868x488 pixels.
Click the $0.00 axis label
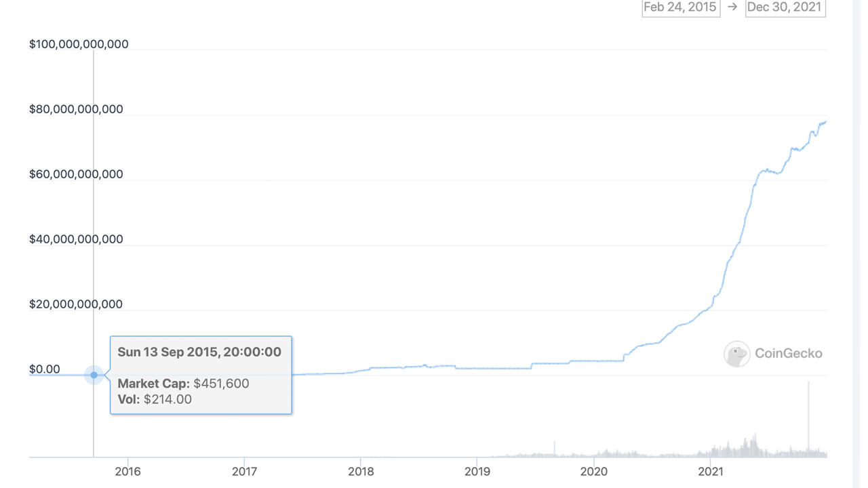pyautogui.click(x=45, y=369)
